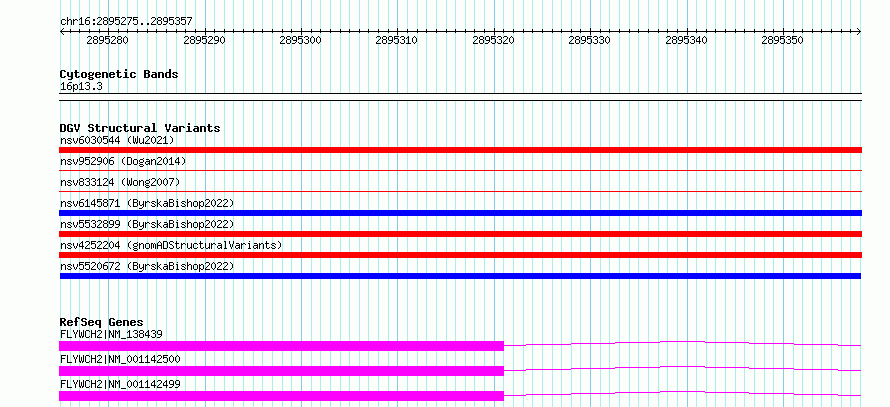Click the right arrowhead of the coordinate ruler
The height and width of the screenshot is (407, 890).
click(859, 32)
